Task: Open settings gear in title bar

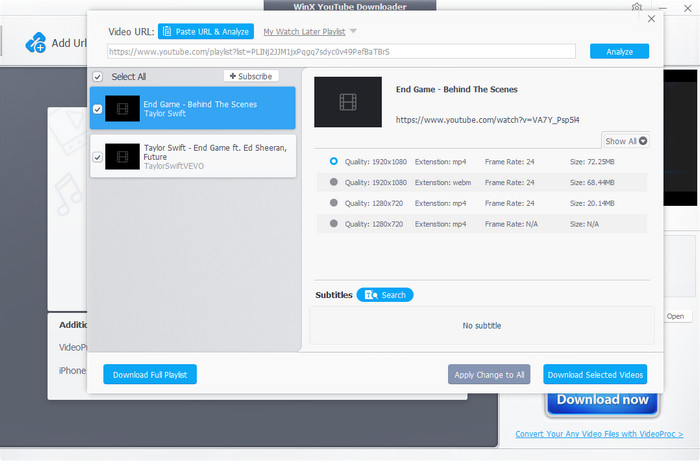Action: tap(637, 7)
